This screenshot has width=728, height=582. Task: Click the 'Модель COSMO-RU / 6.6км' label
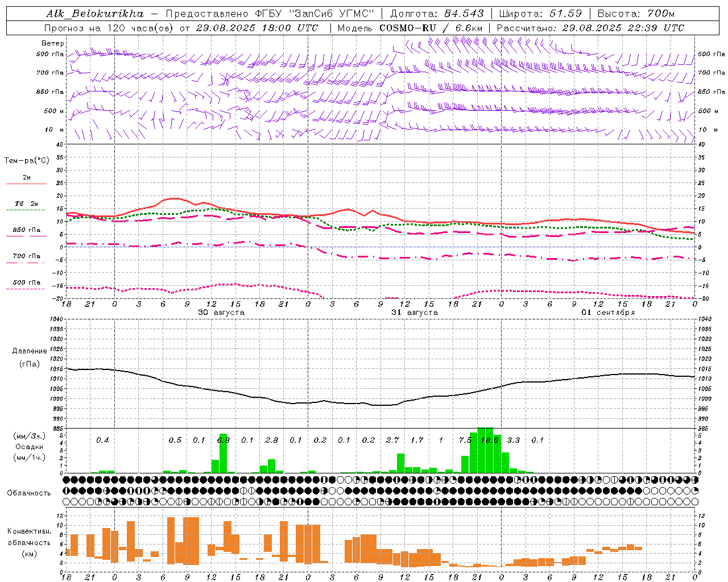pyautogui.click(x=410, y=28)
